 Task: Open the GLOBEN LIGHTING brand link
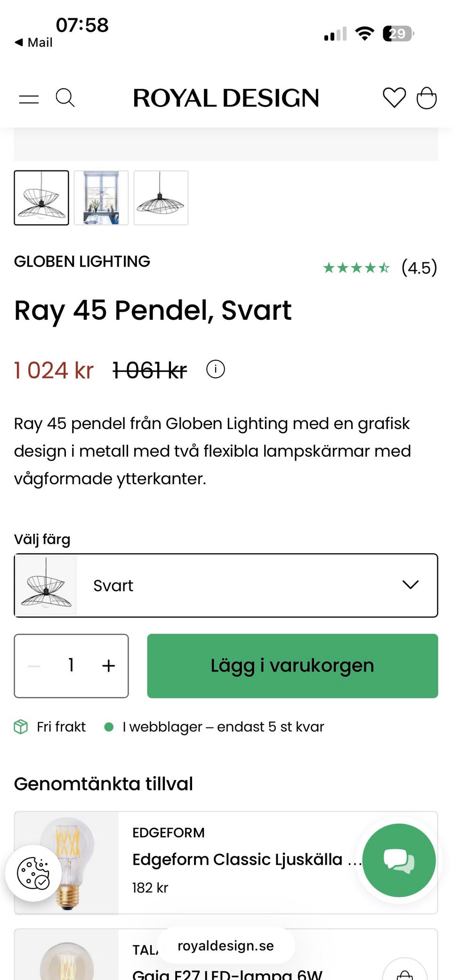point(82,261)
